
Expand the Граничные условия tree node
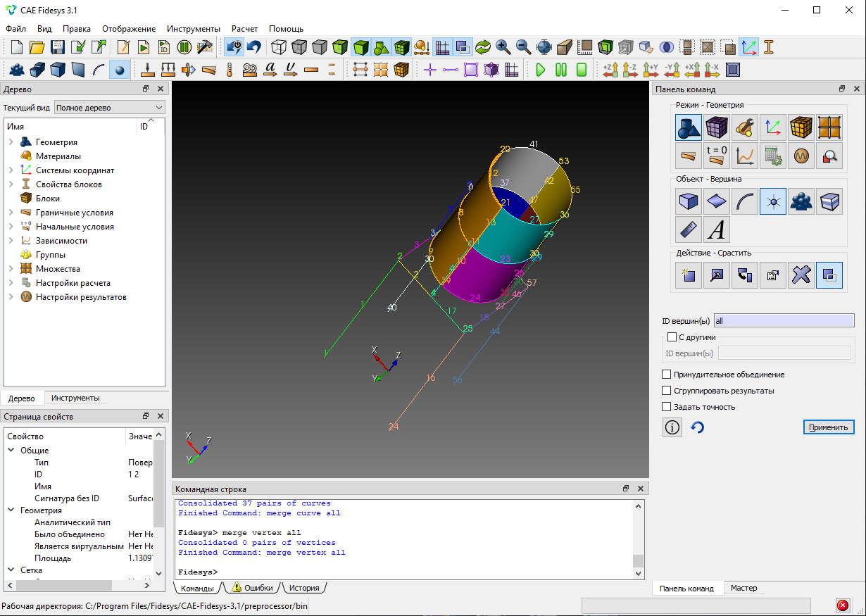click(11, 213)
